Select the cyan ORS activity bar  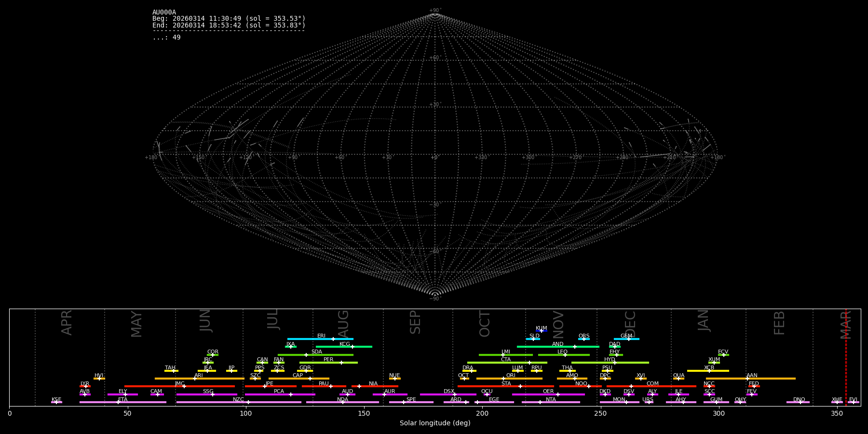(584, 339)
